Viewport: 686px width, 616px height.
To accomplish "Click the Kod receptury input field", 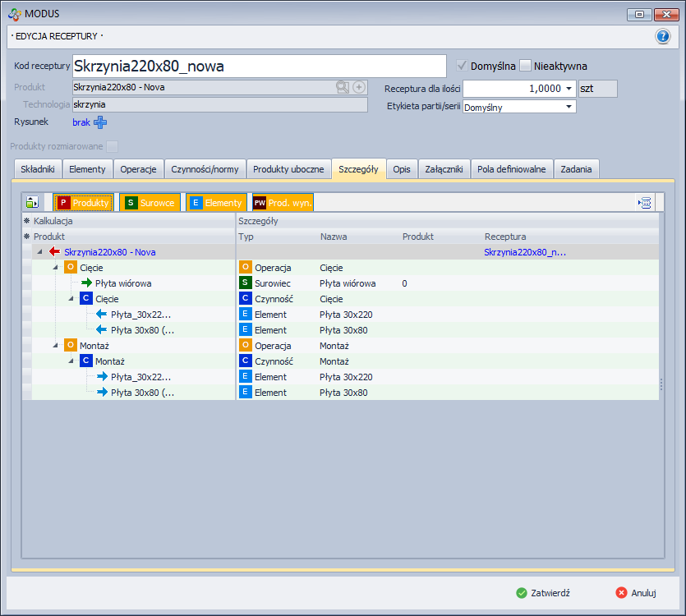I will coord(259,66).
